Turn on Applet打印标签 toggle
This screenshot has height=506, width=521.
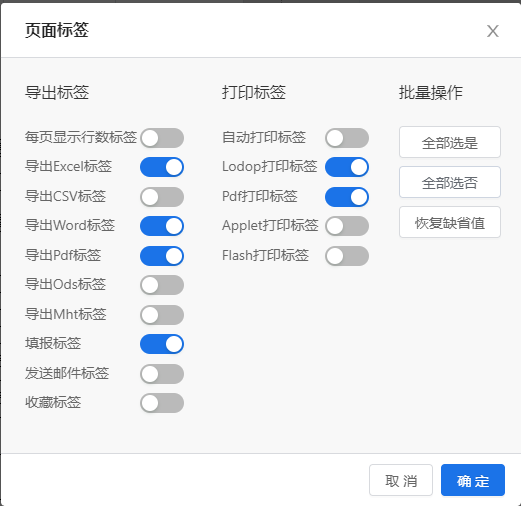pyautogui.click(x=347, y=226)
